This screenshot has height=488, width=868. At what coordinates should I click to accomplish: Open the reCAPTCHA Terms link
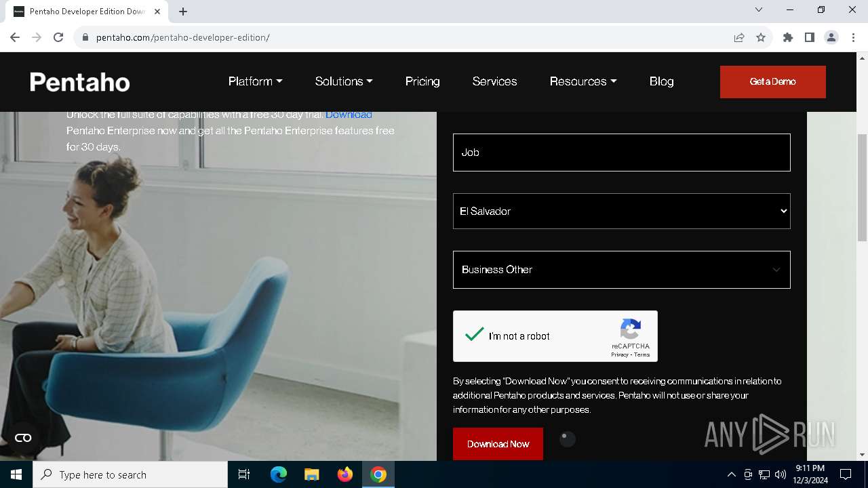642,354
